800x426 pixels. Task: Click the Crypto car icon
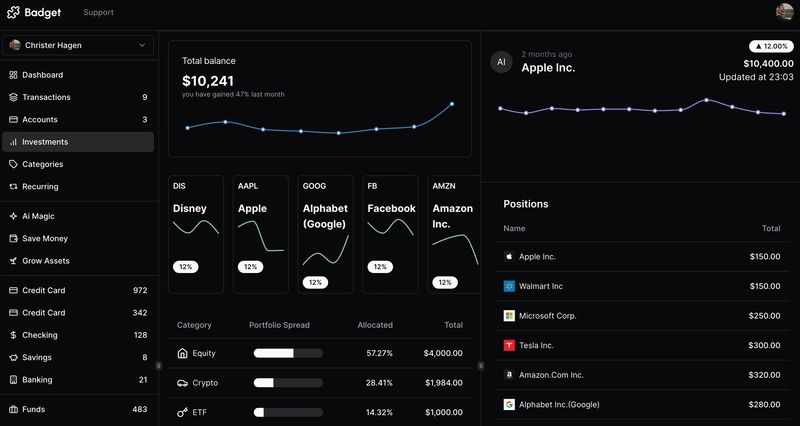tap(182, 383)
